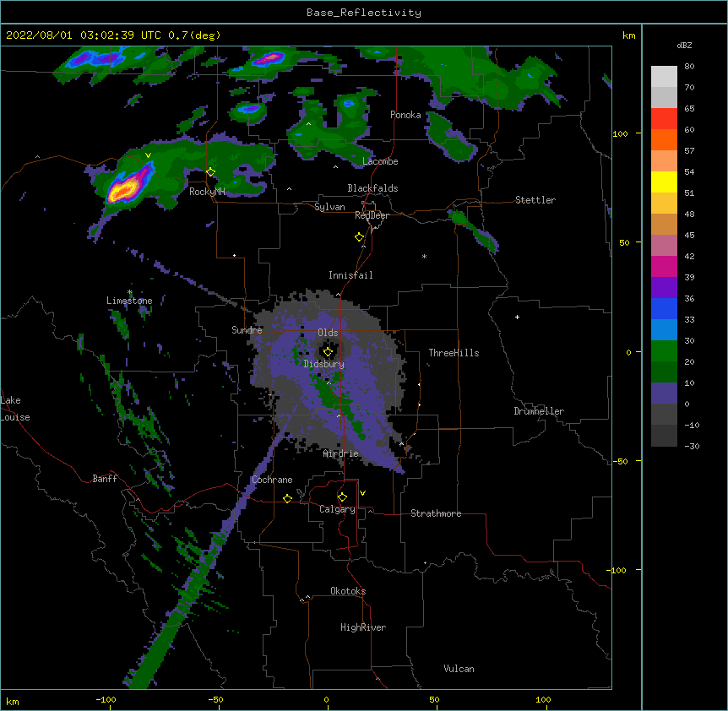728x711 pixels.
Task: Click the RedDeer city label
Action: [x=372, y=215]
